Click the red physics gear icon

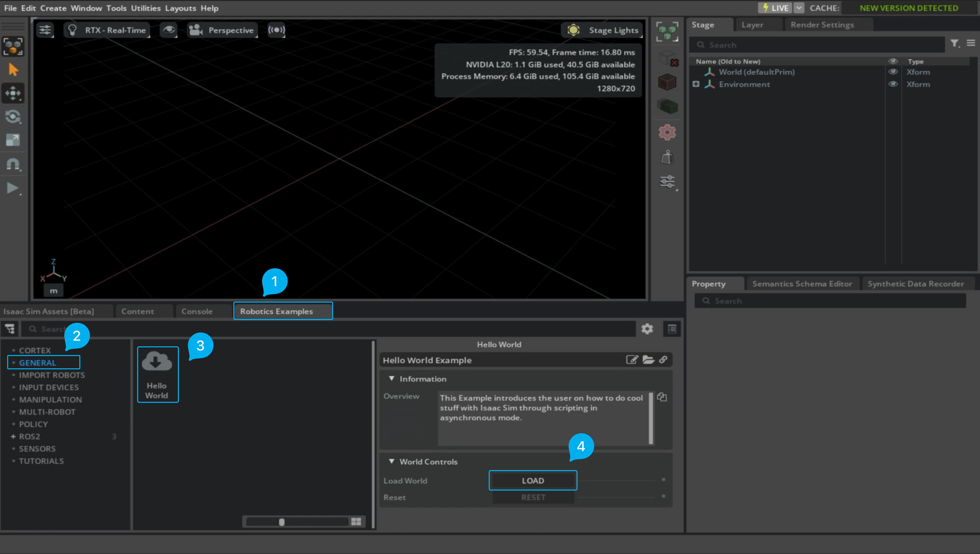pos(667,132)
